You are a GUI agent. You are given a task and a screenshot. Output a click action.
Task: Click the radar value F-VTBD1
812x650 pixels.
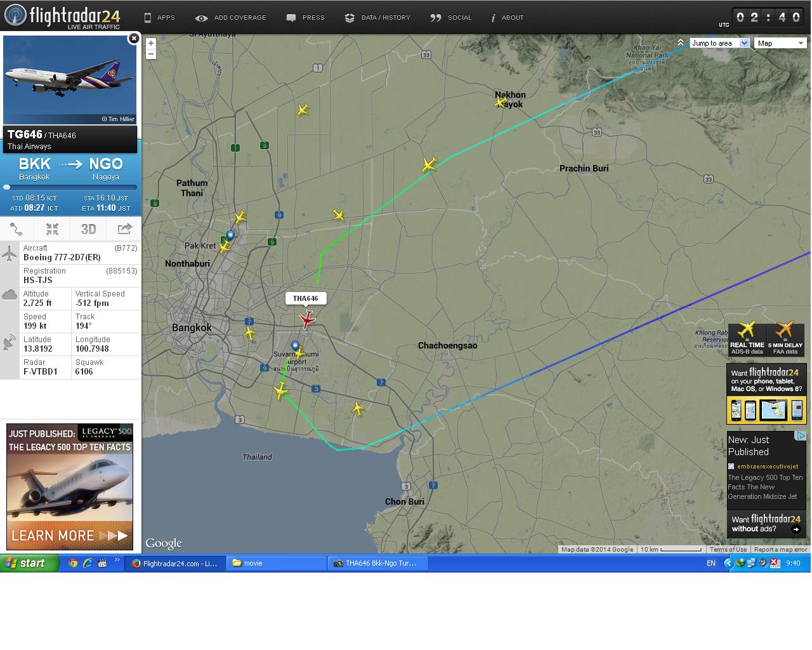tap(41, 372)
